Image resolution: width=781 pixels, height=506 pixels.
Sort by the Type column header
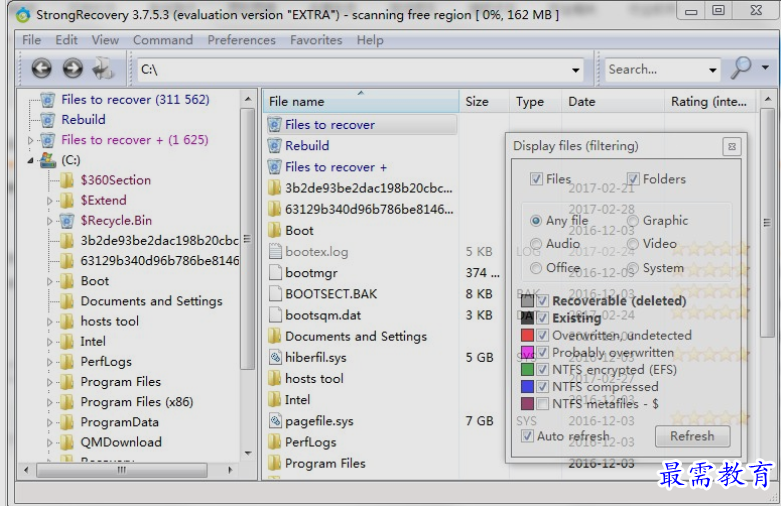pyautogui.click(x=536, y=102)
